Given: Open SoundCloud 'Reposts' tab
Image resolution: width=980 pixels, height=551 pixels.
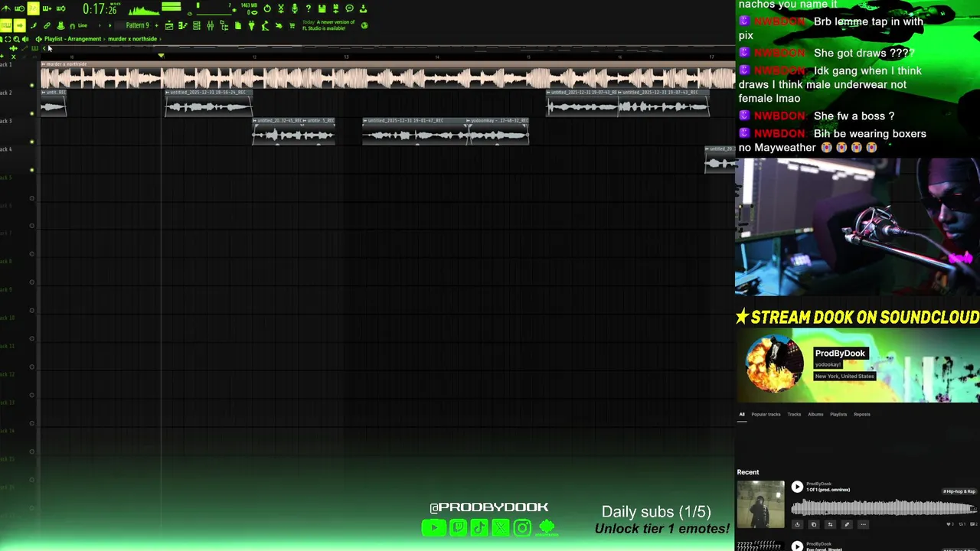Looking at the screenshot, I should pyautogui.click(x=862, y=414).
